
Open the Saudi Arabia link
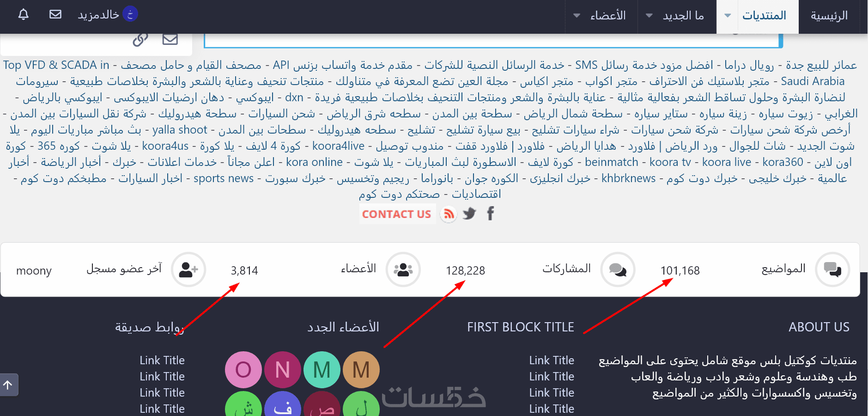[x=813, y=81]
